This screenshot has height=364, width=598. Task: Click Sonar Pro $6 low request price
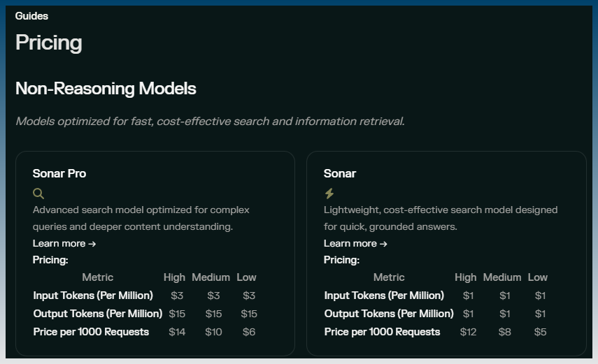click(249, 332)
